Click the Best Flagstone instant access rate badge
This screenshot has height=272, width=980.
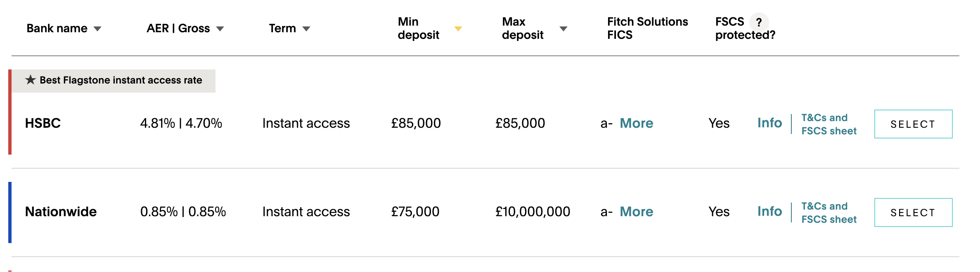click(114, 81)
